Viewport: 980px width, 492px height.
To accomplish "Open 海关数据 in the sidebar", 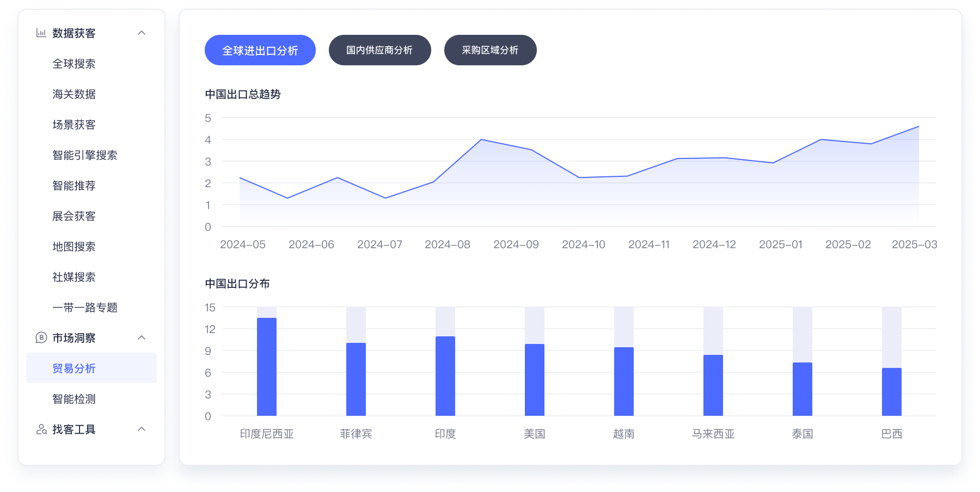I will click(74, 94).
